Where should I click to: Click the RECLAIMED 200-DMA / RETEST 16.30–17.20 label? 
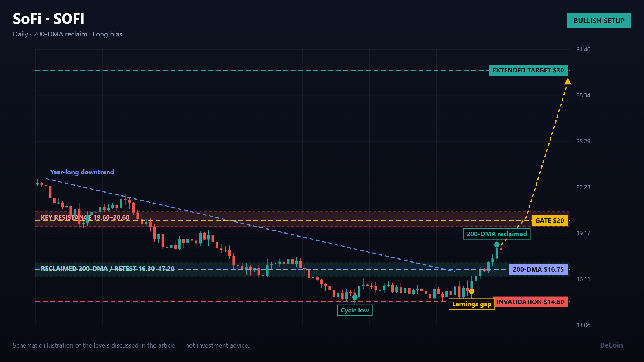point(108,269)
